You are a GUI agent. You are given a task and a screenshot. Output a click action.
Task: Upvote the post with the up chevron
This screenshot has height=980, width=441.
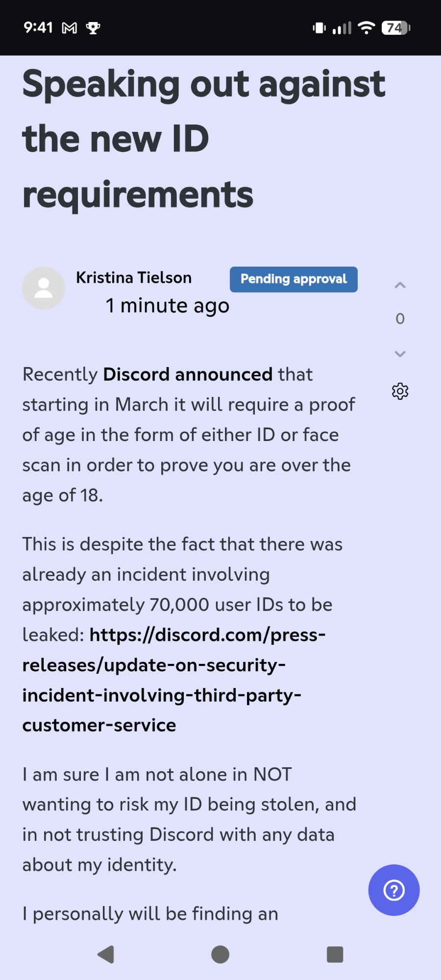pyautogui.click(x=400, y=285)
